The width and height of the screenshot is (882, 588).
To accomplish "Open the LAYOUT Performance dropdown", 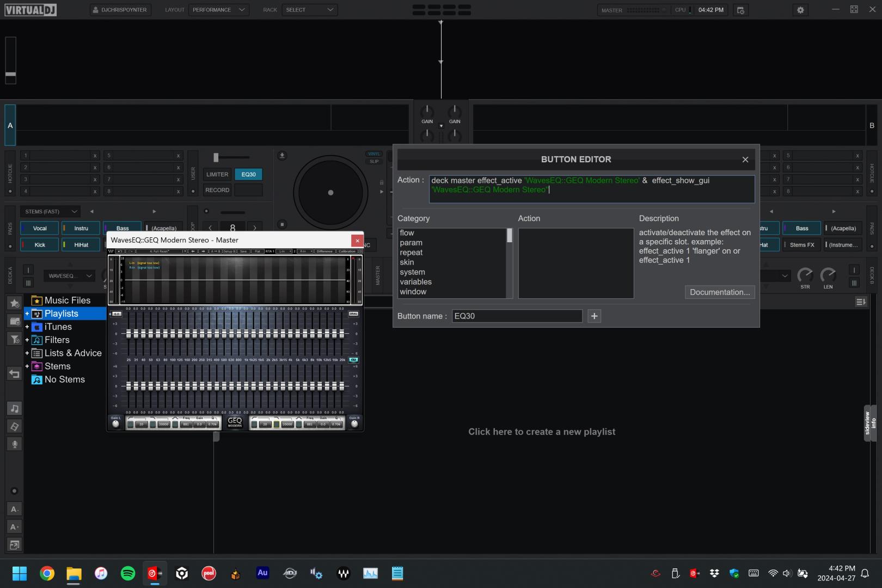I will [219, 10].
